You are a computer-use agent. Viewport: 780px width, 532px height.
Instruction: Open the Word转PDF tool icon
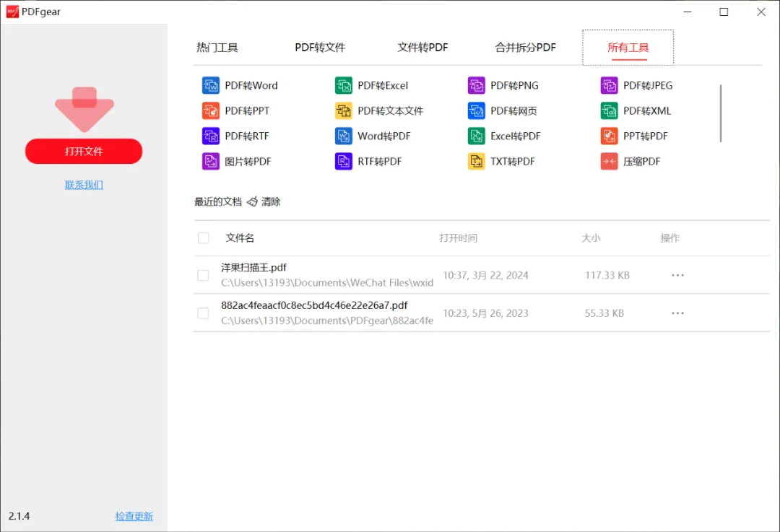click(x=343, y=136)
